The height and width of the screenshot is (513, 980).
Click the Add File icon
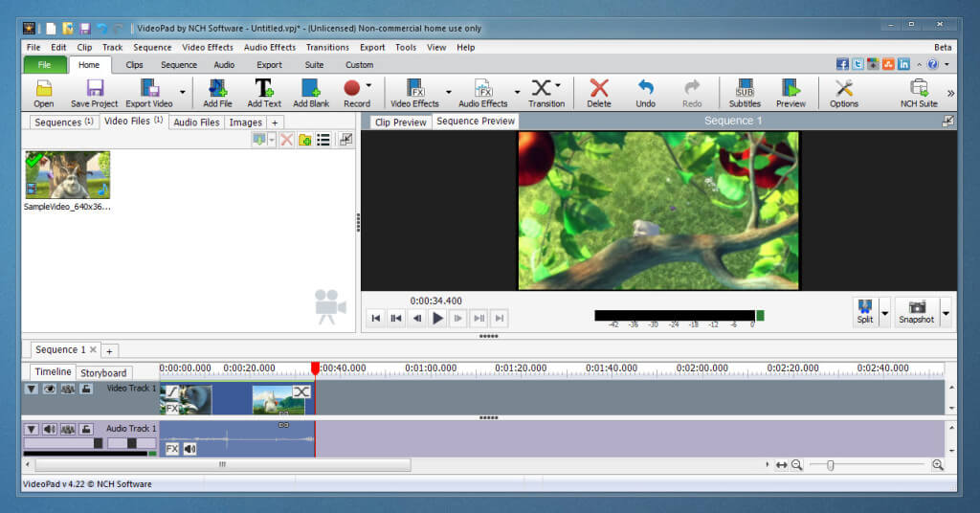217,89
